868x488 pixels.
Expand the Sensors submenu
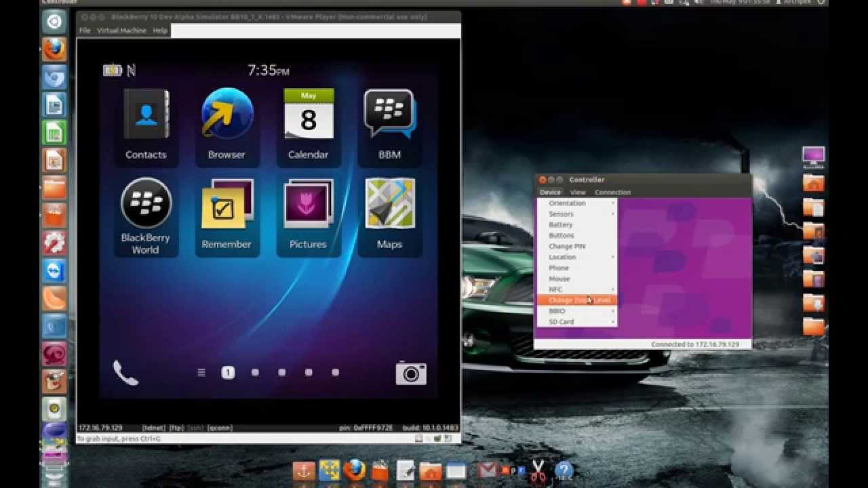pyautogui.click(x=577, y=214)
